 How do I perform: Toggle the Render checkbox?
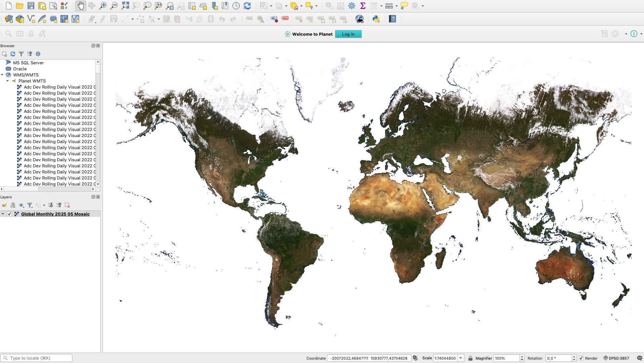point(581,358)
